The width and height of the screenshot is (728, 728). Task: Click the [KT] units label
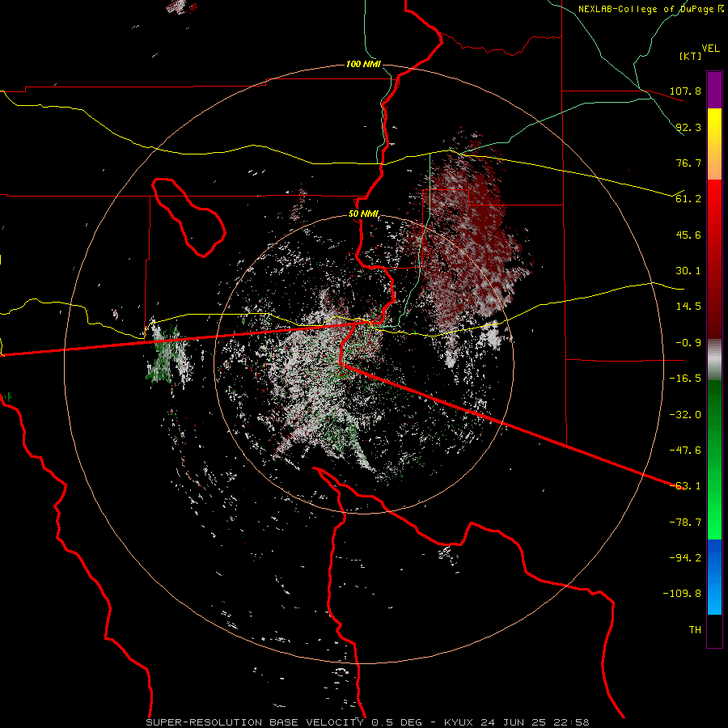coord(690,56)
